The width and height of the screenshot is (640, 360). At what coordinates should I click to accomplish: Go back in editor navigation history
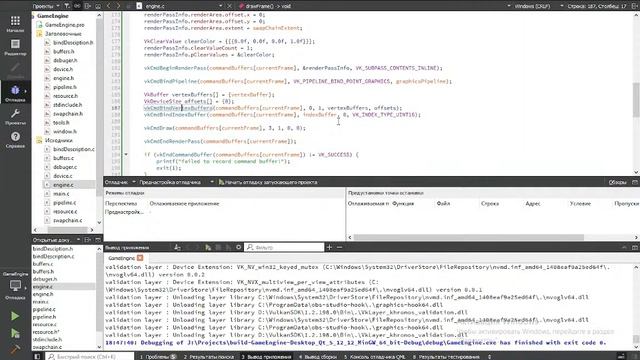(109, 6)
